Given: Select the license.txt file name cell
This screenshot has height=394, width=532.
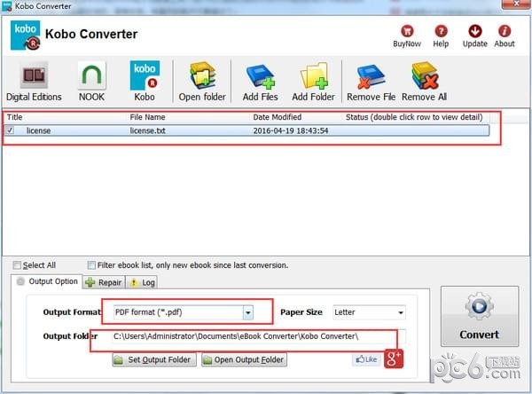Looking at the screenshot, I should pyautogui.click(x=147, y=130).
